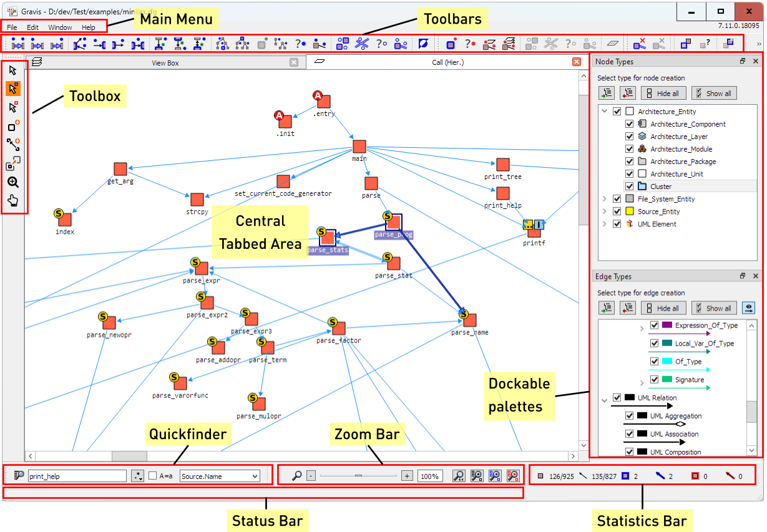The width and height of the screenshot is (767, 532).
Task: Uncheck the Architecture_Component checkbox
Action: click(629, 124)
